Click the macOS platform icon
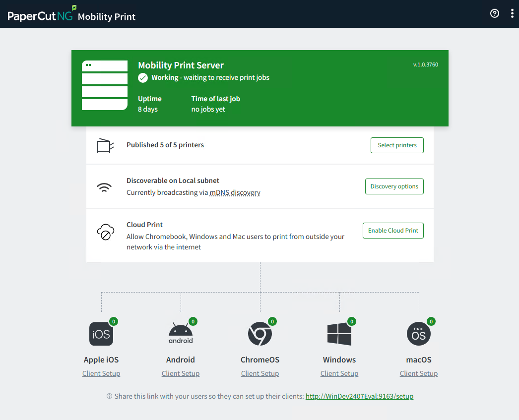The image size is (519, 420). pyautogui.click(x=419, y=334)
